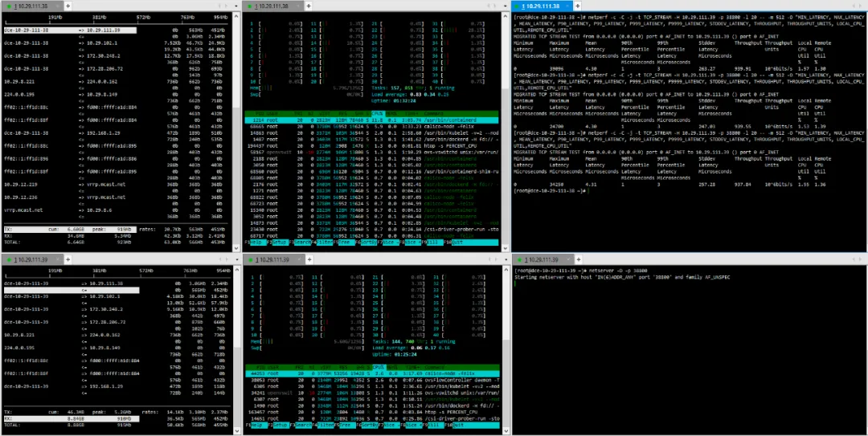Click the CPU% column header in the bottom htop

[378, 367]
